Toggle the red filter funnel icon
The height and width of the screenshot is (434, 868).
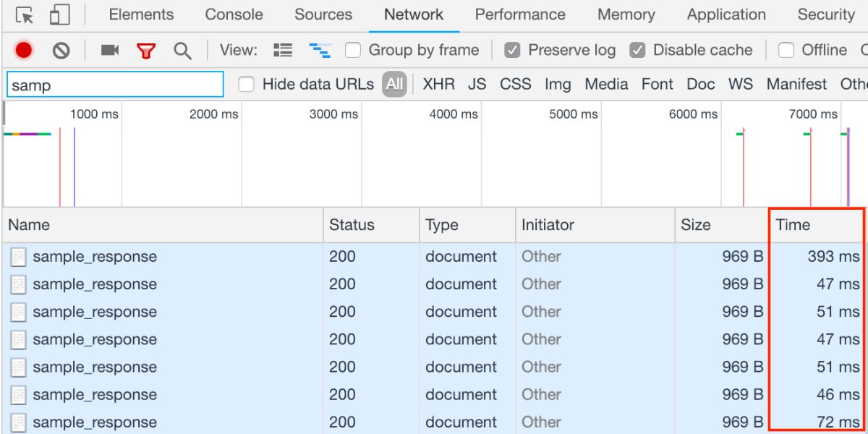coord(147,51)
